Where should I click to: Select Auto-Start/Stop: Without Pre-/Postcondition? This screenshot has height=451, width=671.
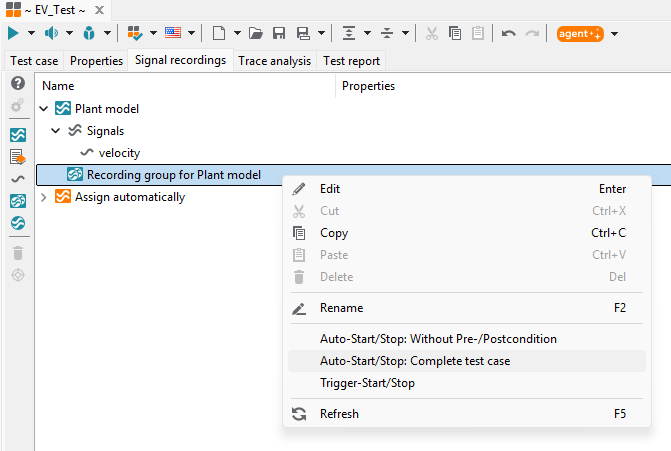point(467,339)
